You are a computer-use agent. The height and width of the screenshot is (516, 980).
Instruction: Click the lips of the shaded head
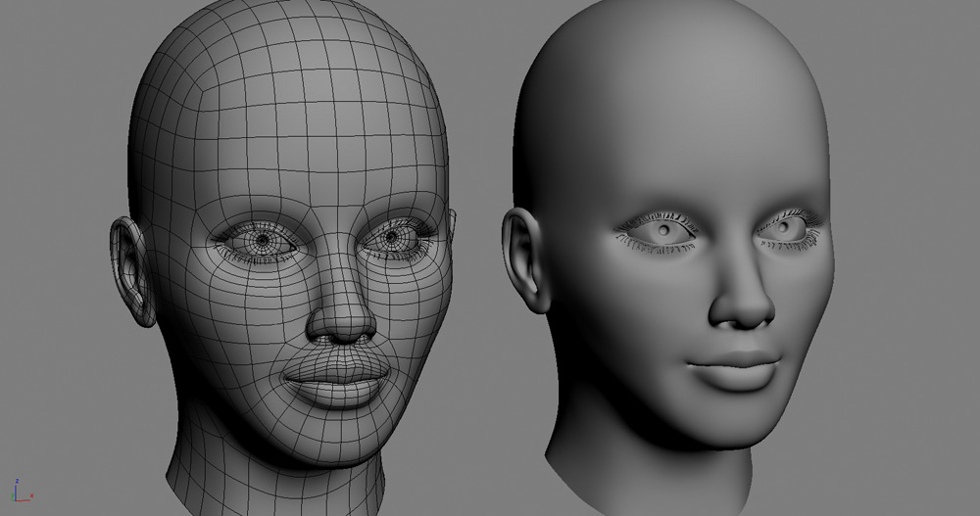pos(736,370)
